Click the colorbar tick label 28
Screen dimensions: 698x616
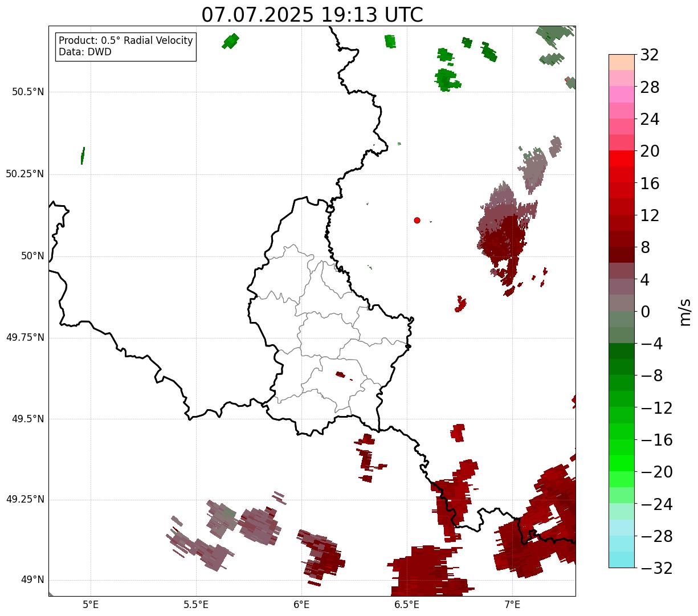tap(650, 87)
